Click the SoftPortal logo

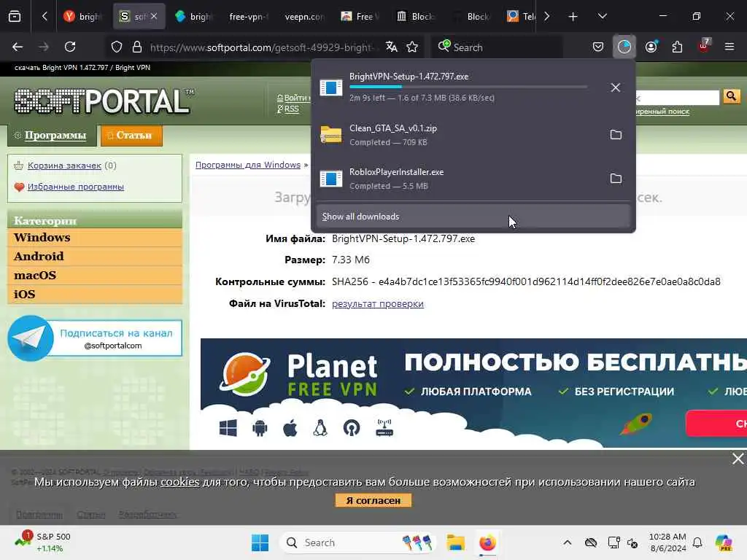pyautogui.click(x=104, y=101)
